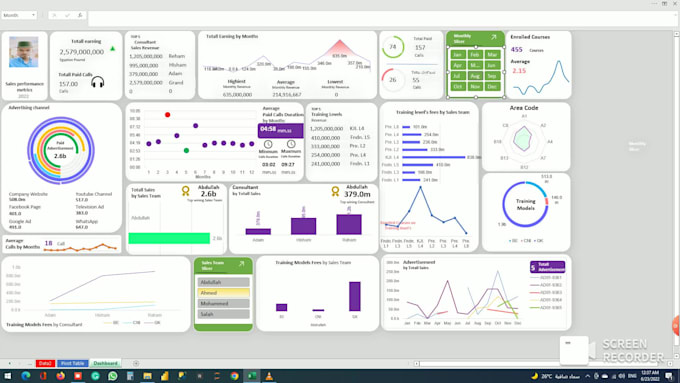Image resolution: width=680 pixels, height=383 pixels.
Task: Click the award ribbon icon beside Abdullah 2.6b
Action: (x=186, y=191)
